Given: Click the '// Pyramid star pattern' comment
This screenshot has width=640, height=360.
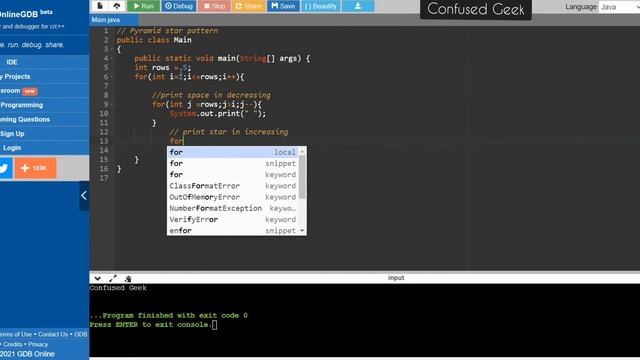Looking at the screenshot, I should pyautogui.click(x=167, y=31).
